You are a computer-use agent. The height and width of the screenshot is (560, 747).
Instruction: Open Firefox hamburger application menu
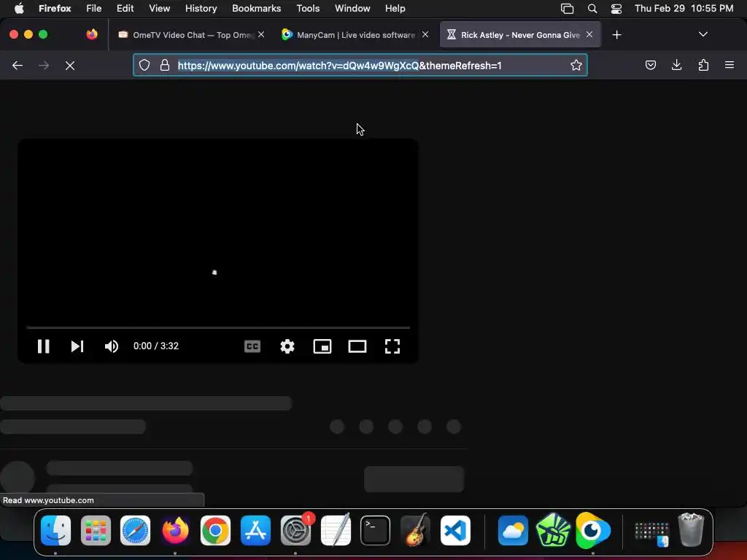[x=729, y=65]
